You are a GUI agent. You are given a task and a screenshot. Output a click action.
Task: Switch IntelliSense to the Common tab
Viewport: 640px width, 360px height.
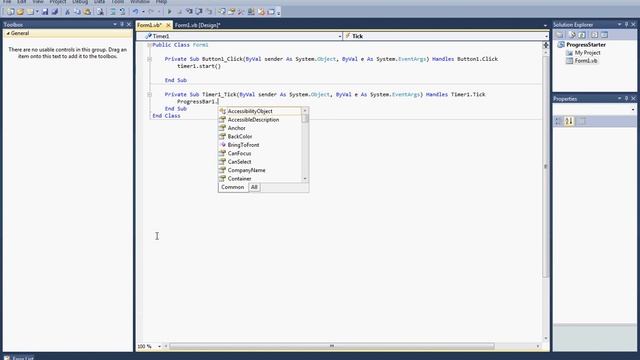pos(233,187)
